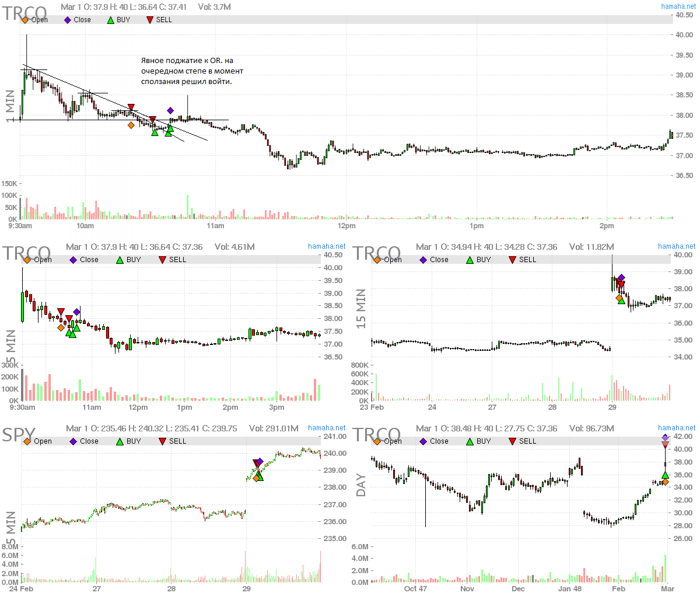Screen dimensions: 700x603
Task: Click the TRCO ticker label of the daily chart
Action: [377, 435]
